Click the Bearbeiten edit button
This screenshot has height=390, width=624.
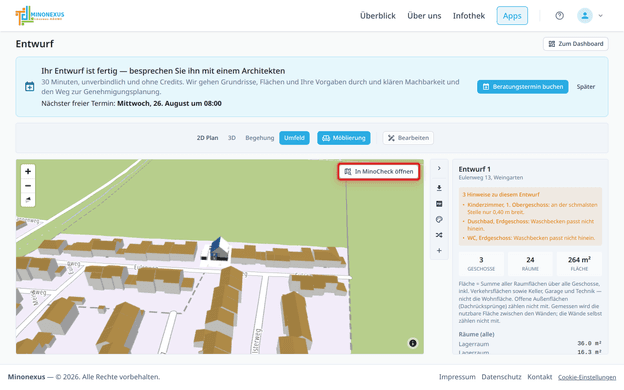click(408, 138)
